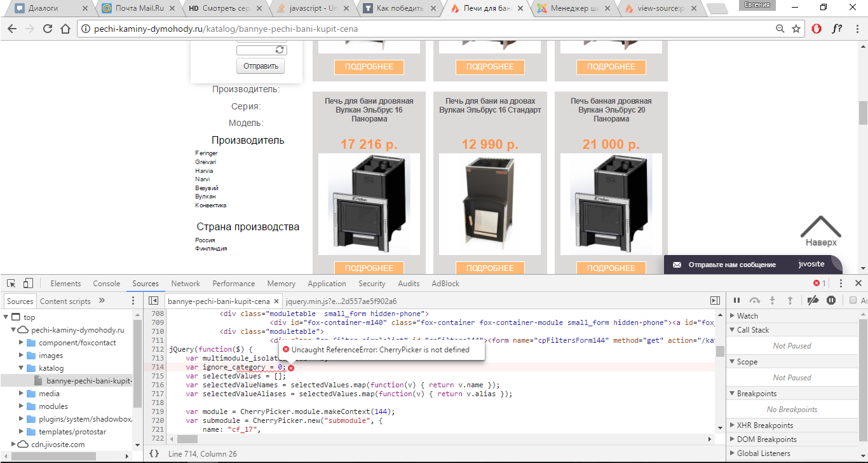
Task: Expand the XHR Breakpoints section
Action: coord(732,425)
